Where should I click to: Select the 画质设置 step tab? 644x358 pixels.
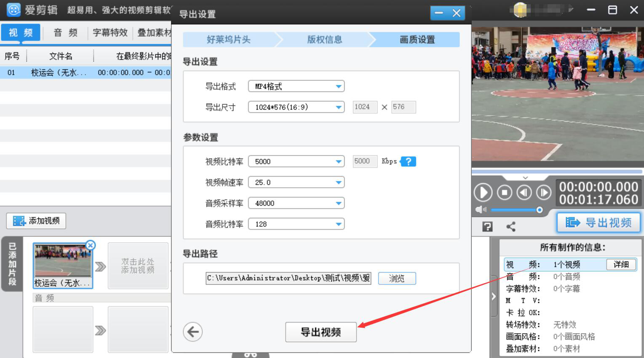pyautogui.click(x=417, y=40)
